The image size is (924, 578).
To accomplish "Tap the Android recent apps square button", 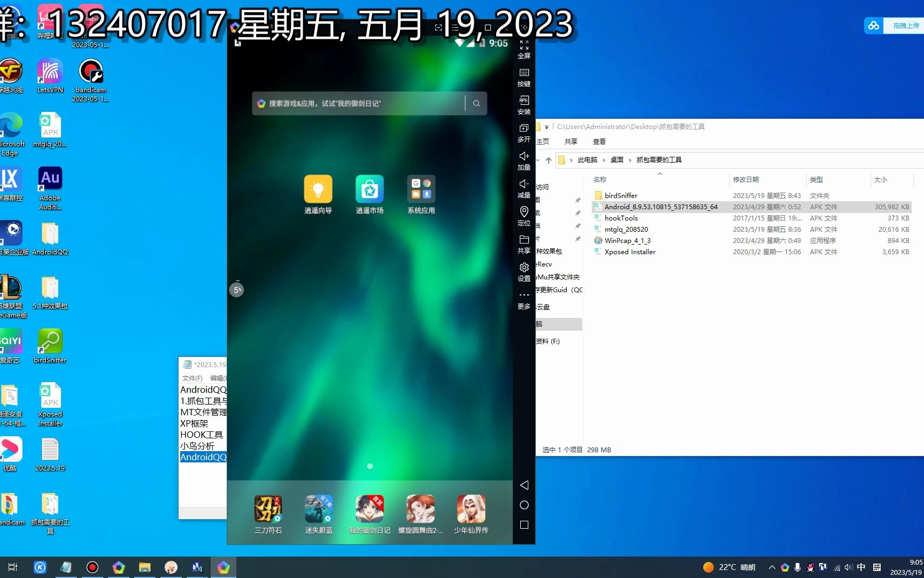I will (x=524, y=524).
